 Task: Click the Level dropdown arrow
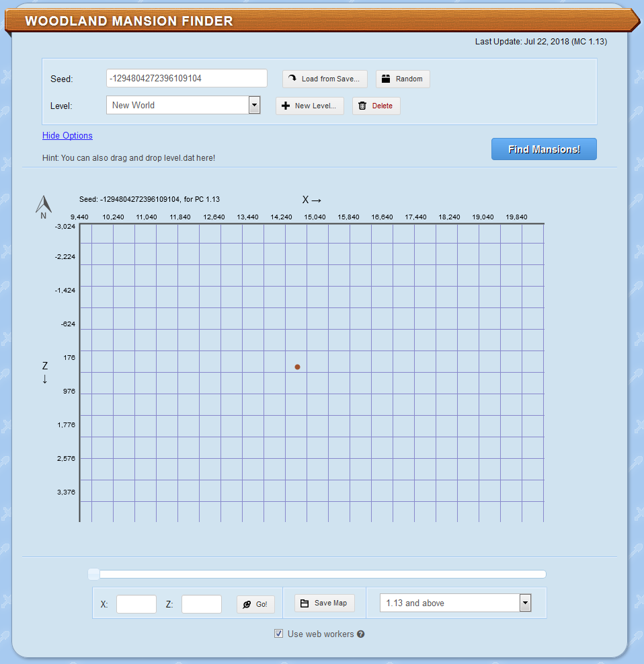(254, 105)
